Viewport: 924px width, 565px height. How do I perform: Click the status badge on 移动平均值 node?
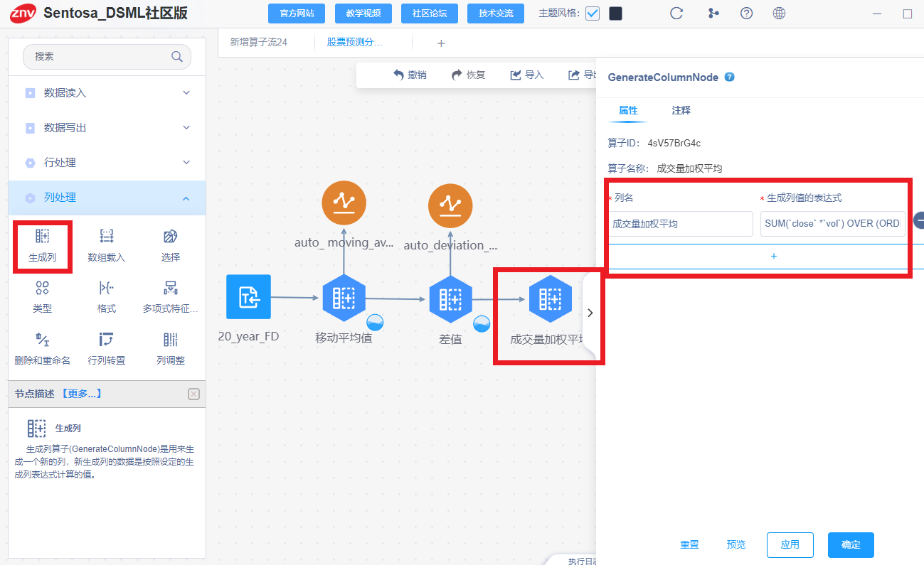[376, 323]
